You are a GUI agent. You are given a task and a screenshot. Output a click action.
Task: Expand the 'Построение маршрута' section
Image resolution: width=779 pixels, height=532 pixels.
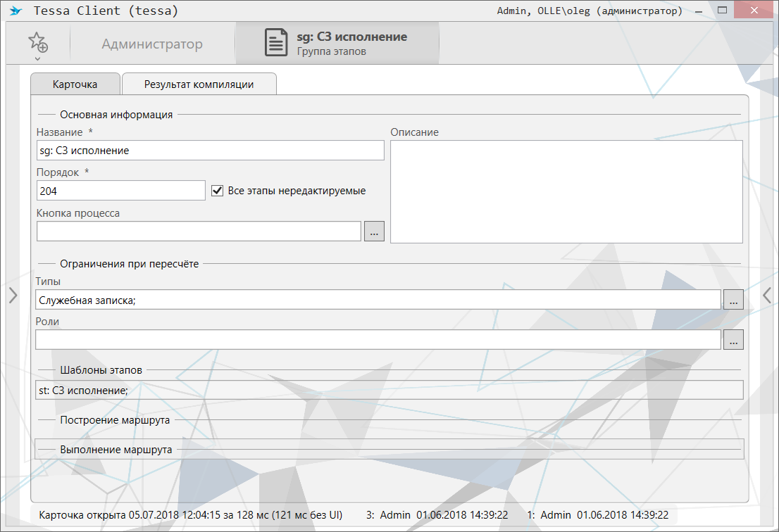[x=115, y=420]
